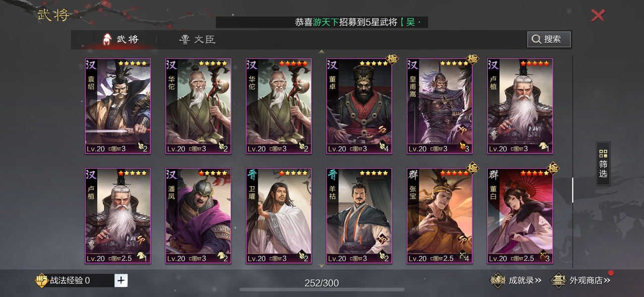The height and width of the screenshot is (297, 644).
Task: Close the 武将 screen with the red X
Action: (598, 15)
